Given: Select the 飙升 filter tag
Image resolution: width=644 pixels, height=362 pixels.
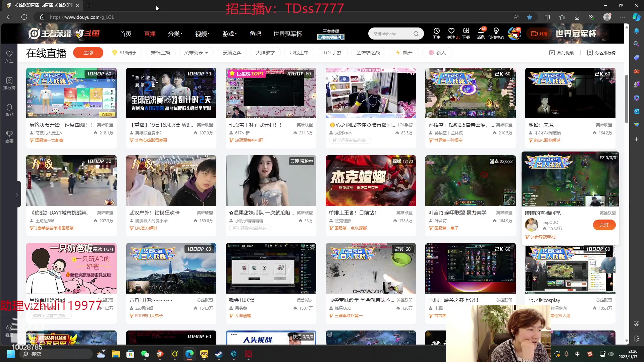Looking at the screenshot, I should pyautogui.click(x=404, y=53).
